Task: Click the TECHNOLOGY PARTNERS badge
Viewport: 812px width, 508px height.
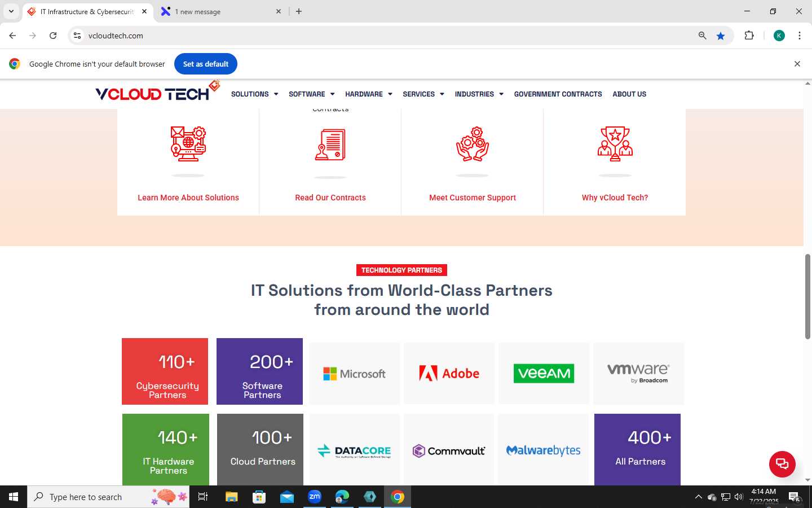Action: coord(401,270)
